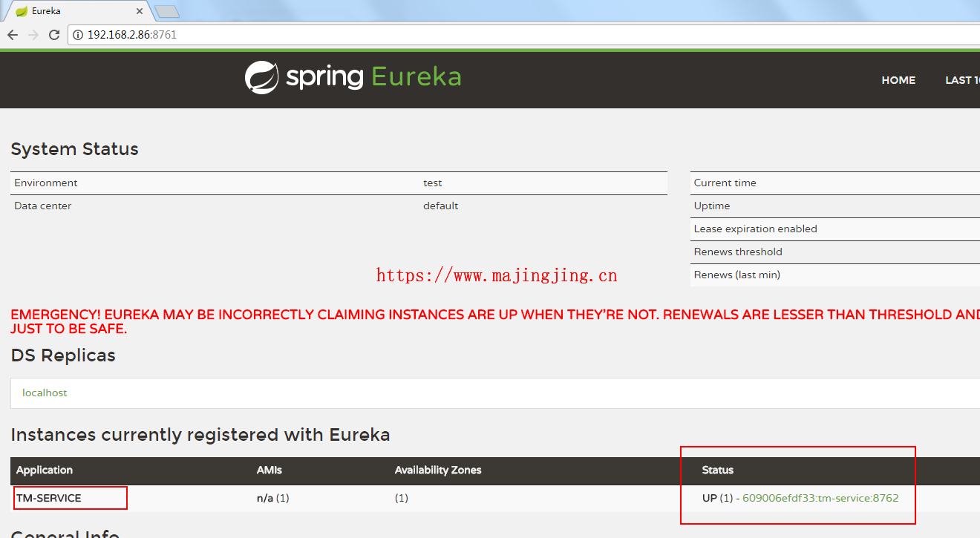Open the 609006efdf33:tm-service:8762 instance link
The width and height of the screenshot is (980, 538).
pyautogui.click(x=820, y=498)
